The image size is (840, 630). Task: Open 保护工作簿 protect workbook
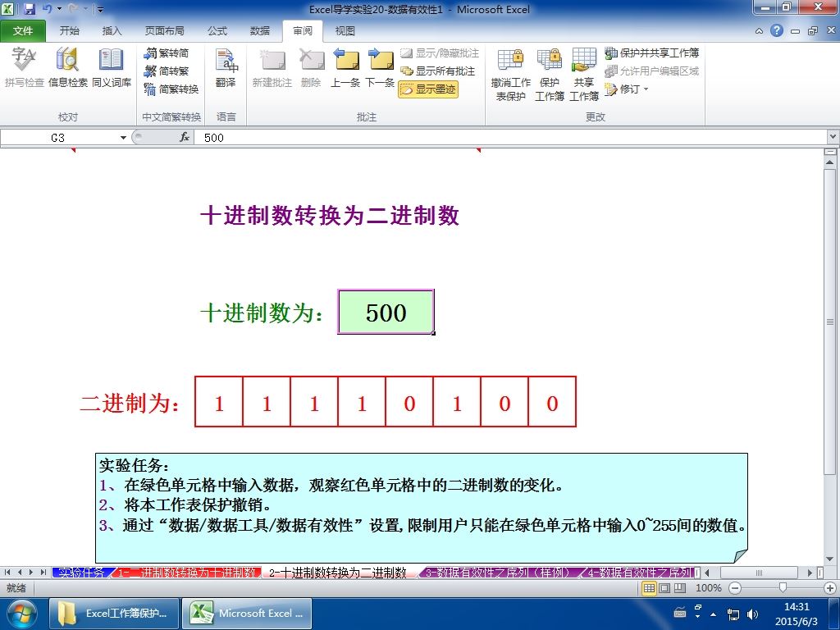[549, 74]
